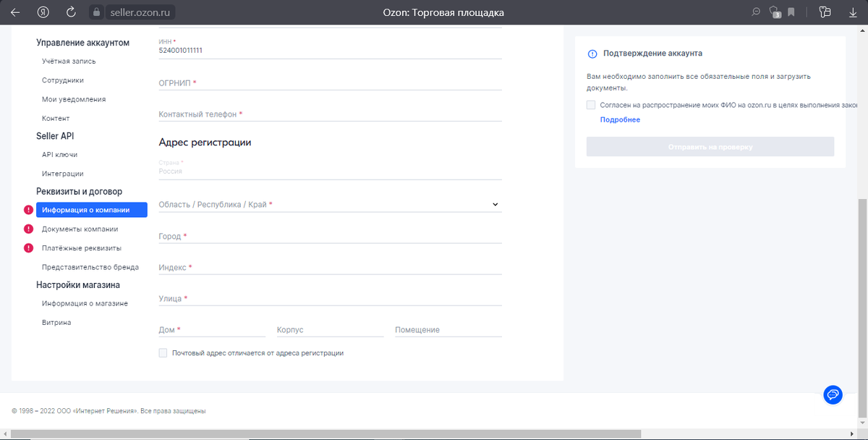Select the Контент menu item

click(56, 118)
